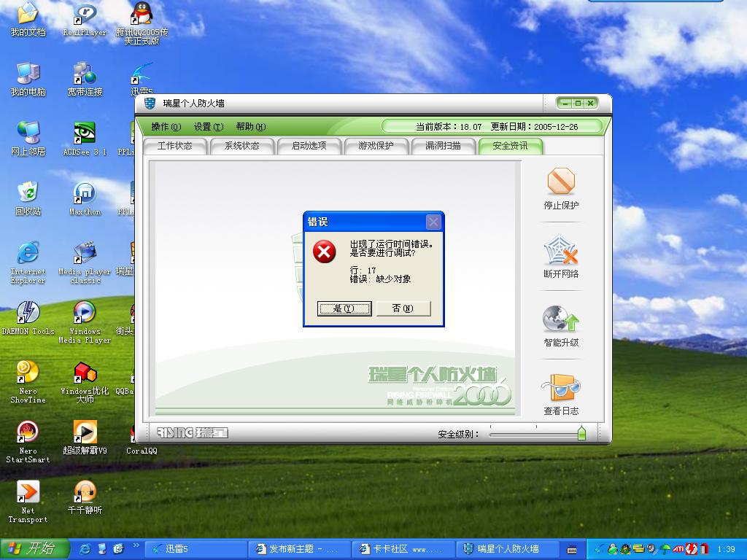Image resolution: width=747 pixels, height=560 pixels.
Task: Open 千千静听 desktop icon
Action: click(x=85, y=497)
